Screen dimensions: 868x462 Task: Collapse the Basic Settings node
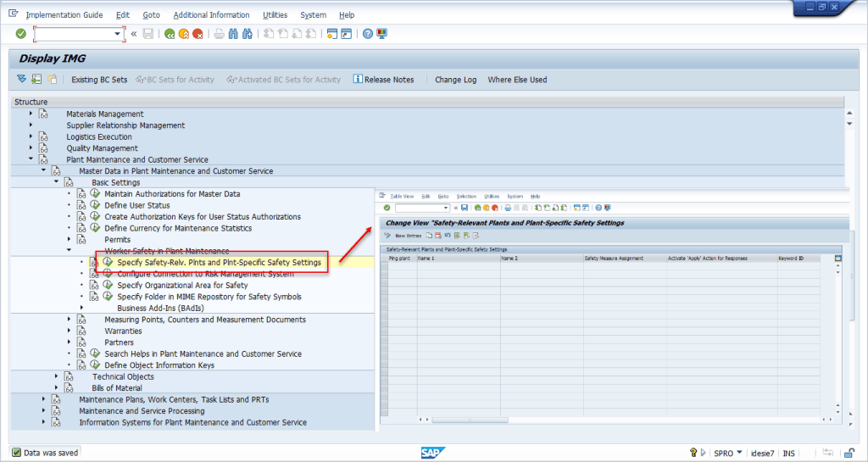57,182
